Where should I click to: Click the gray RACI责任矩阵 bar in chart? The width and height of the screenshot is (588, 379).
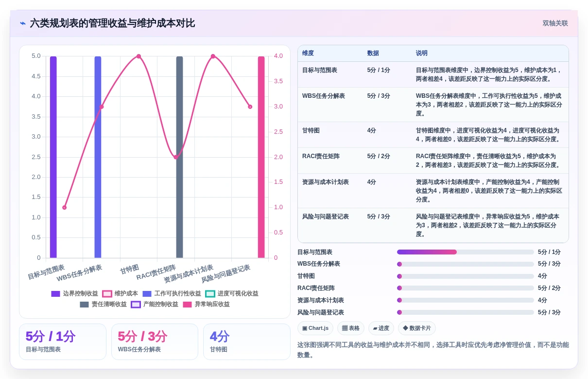179,157
